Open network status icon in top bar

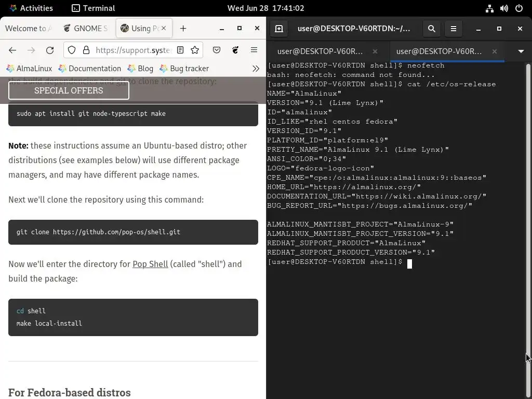click(489, 8)
